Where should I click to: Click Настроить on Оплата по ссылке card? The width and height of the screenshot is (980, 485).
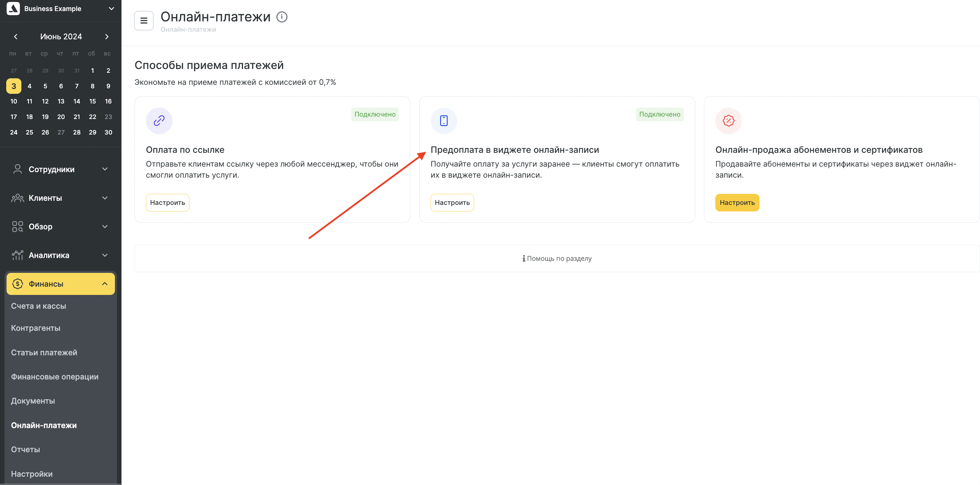[x=167, y=202]
